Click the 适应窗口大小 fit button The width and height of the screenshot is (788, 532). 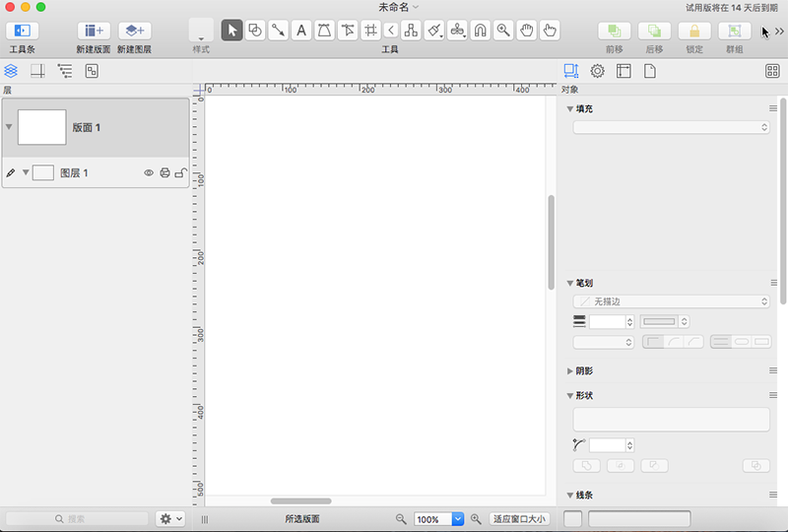519,519
